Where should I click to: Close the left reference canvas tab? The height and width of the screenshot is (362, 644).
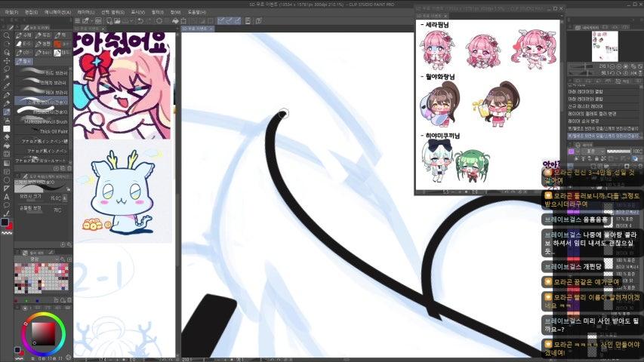pos(103,29)
